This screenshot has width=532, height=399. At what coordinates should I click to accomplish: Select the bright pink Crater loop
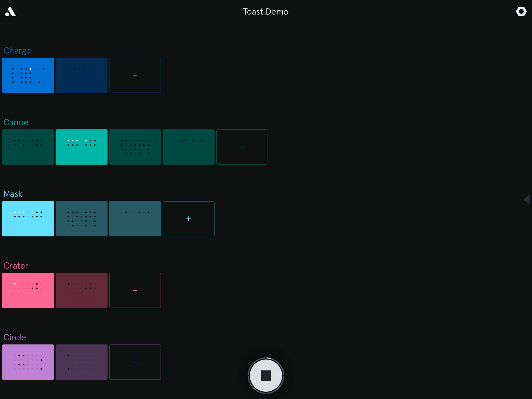[28, 290]
